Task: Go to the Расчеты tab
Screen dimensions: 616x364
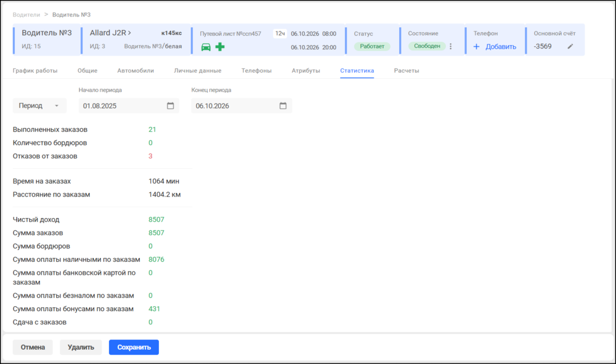Action: 407,71
